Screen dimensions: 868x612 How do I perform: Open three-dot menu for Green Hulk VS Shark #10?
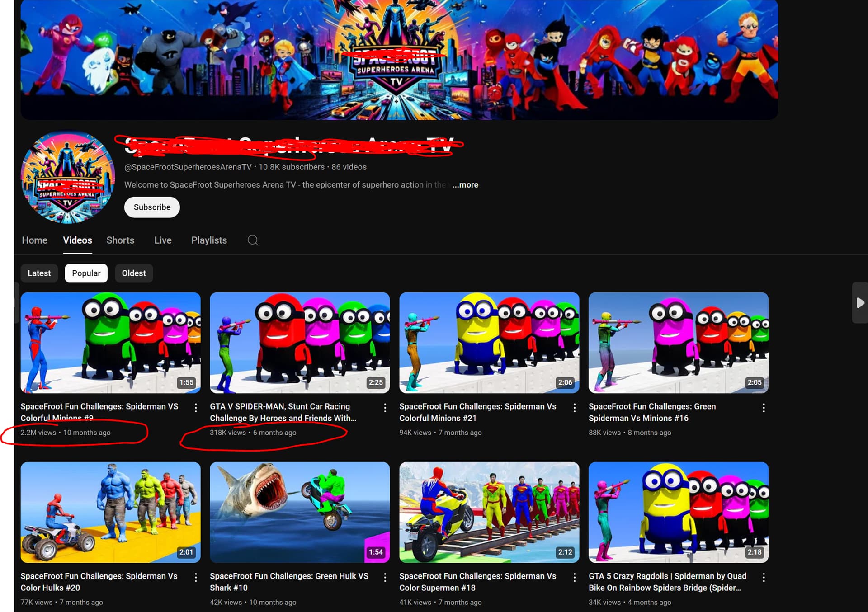[x=385, y=577]
